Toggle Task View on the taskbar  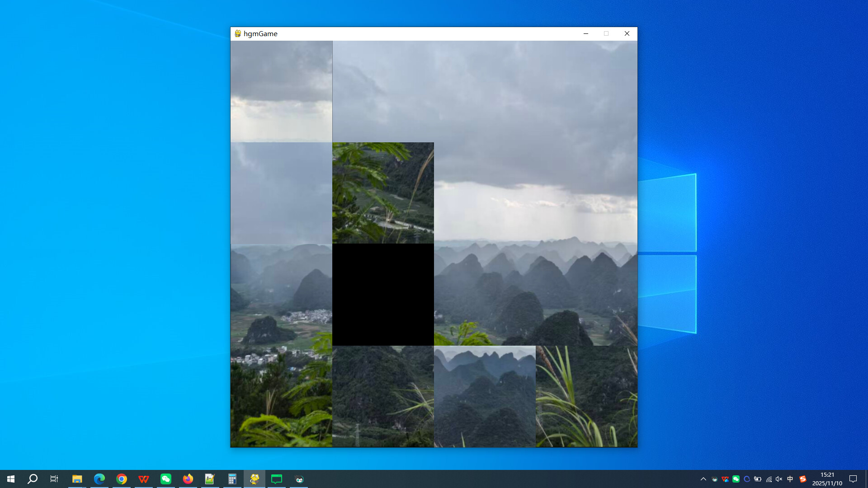pyautogui.click(x=54, y=479)
